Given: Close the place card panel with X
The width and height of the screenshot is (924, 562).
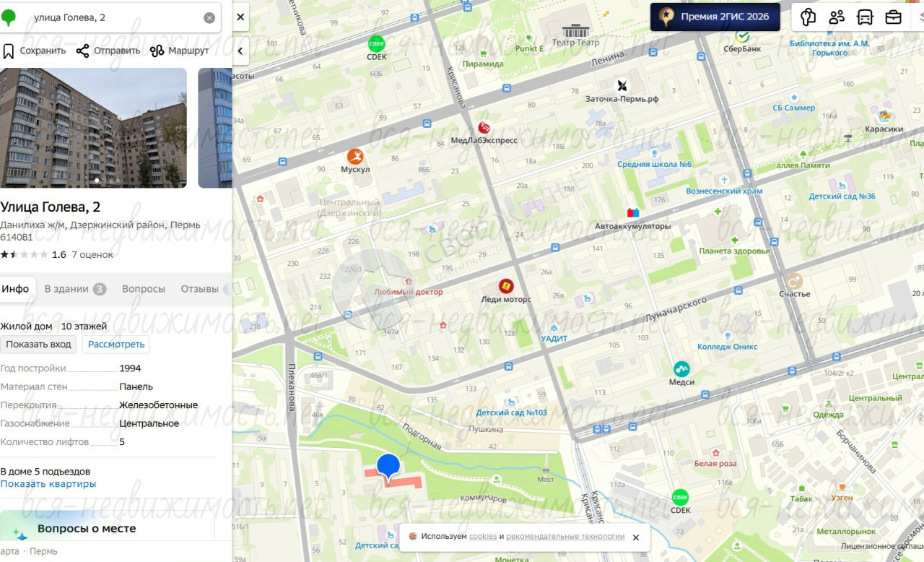Looking at the screenshot, I should coord(240,17).
